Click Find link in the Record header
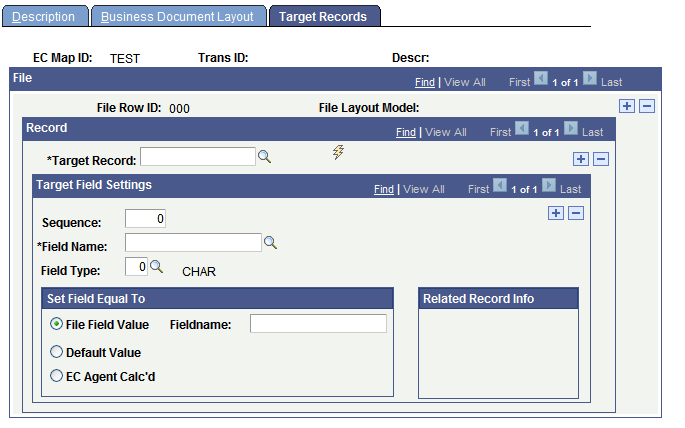Screen dimensions: 685x428 pos(406,132)
